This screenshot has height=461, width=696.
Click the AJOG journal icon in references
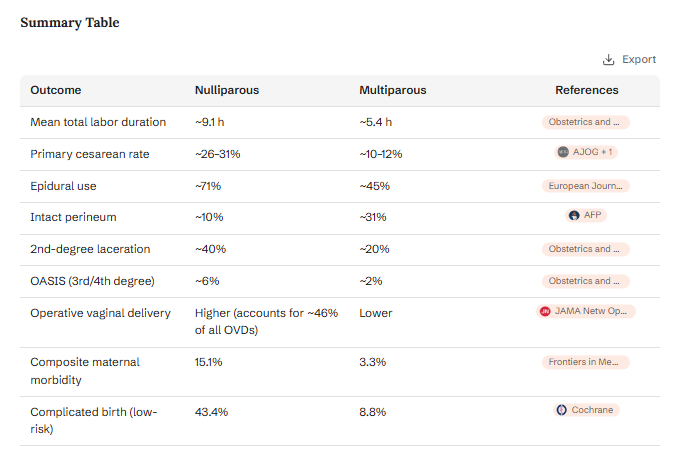tap(563, 152)
